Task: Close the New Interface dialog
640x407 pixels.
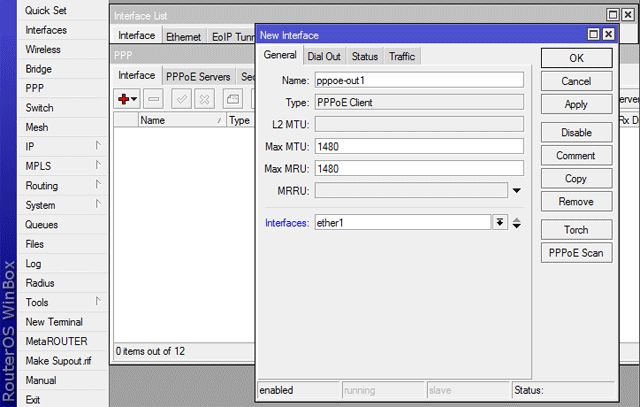Action: point(607,35)
